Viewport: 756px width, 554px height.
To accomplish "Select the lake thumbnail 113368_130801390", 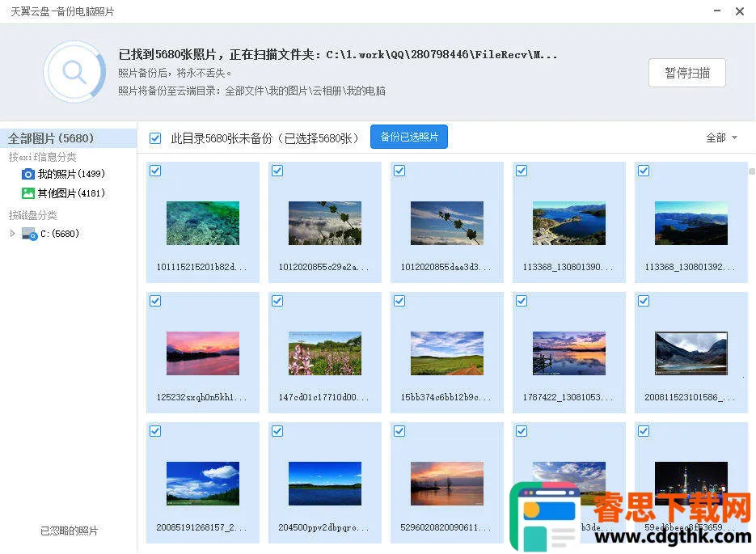I will coord(568,223).
